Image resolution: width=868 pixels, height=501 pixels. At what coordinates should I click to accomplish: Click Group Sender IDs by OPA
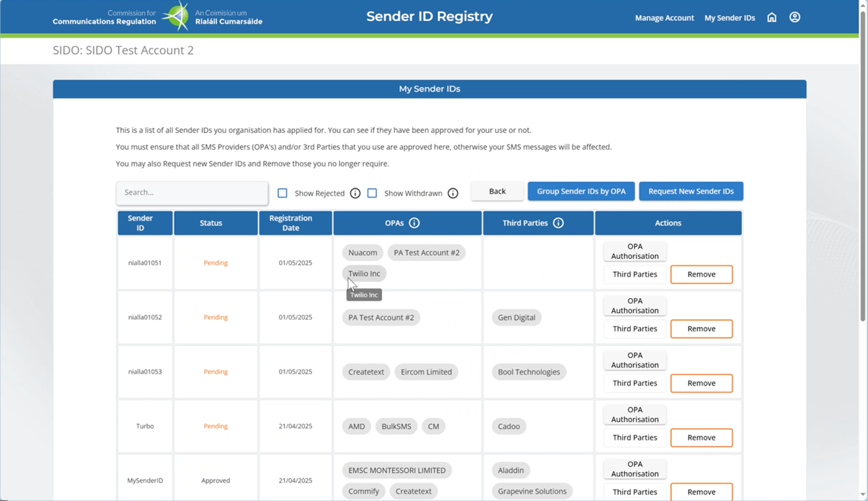(581, 191)
